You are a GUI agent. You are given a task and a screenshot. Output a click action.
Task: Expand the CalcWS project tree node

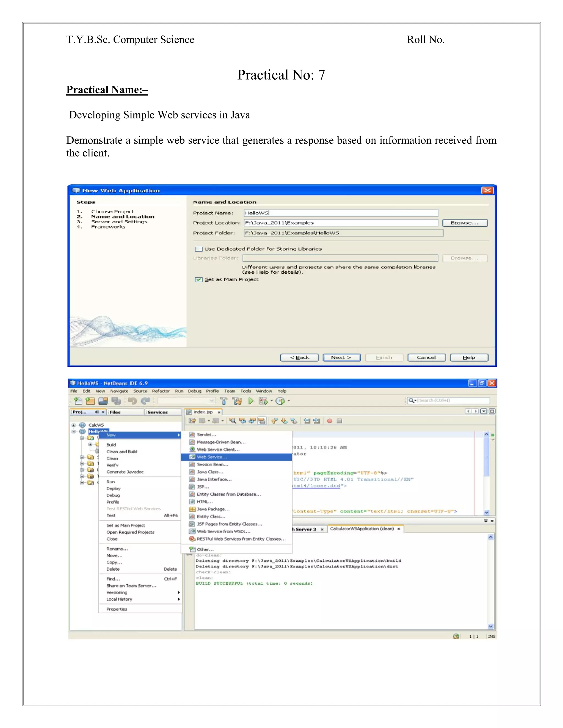coord(74,425)
